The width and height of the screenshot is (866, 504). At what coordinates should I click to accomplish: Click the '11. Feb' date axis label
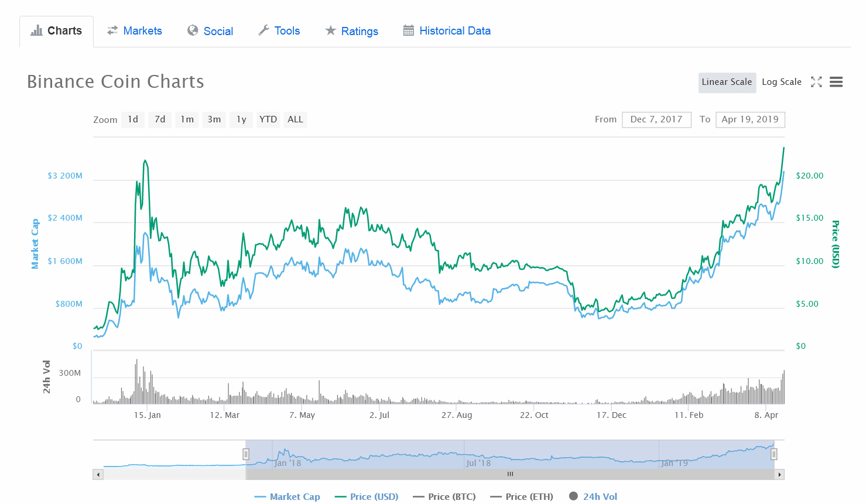[689, 415]
